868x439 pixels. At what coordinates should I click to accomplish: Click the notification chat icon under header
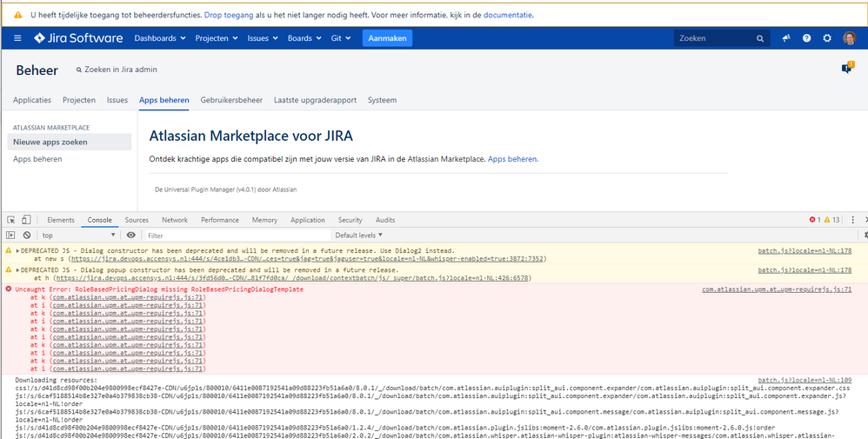pyautogui.click(x=847, y=68)
